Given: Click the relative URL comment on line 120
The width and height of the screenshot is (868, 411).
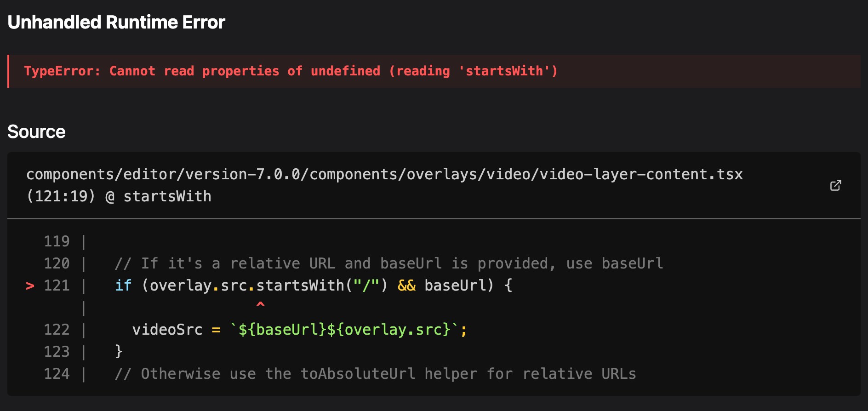Looking at the screenshot, I should click(x=388, y=263).
